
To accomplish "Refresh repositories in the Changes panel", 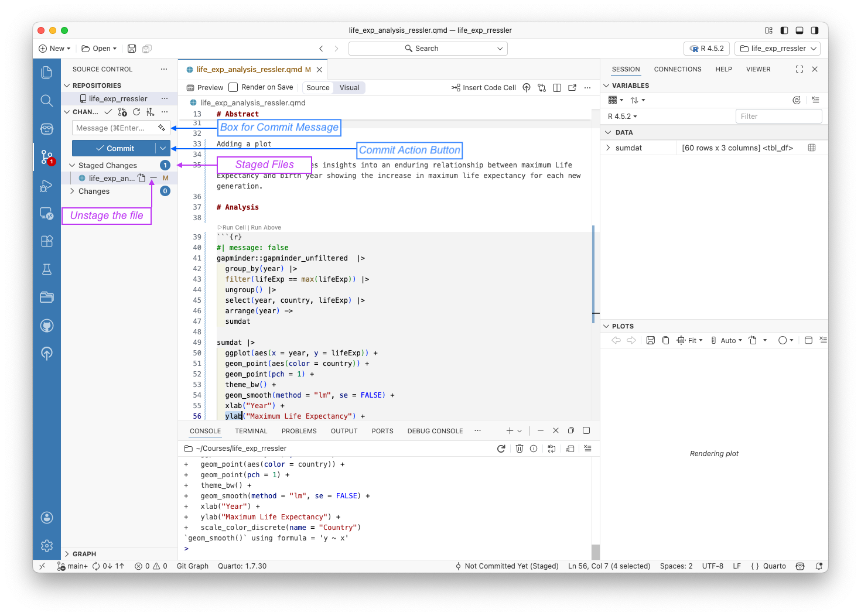I will click(x=136, y=111).
